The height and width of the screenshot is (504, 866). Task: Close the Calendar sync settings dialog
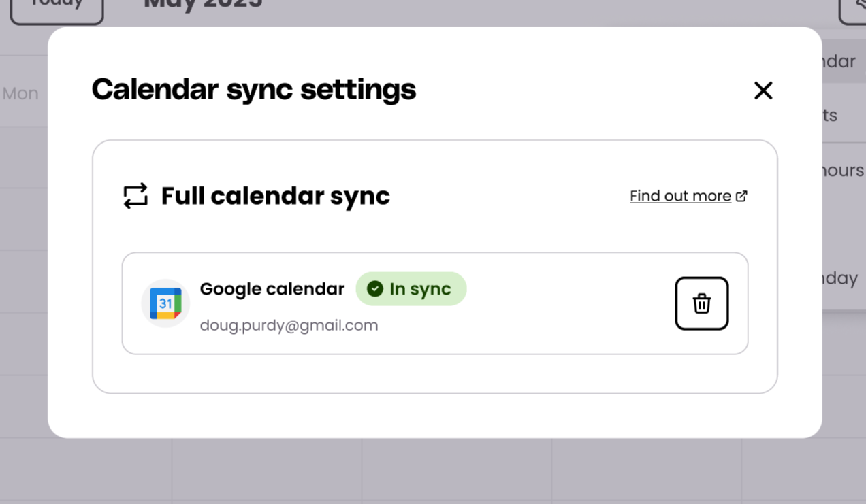click(763, 90)
